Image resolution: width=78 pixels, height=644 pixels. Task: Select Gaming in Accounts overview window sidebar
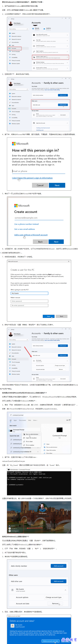coord(13,54)
